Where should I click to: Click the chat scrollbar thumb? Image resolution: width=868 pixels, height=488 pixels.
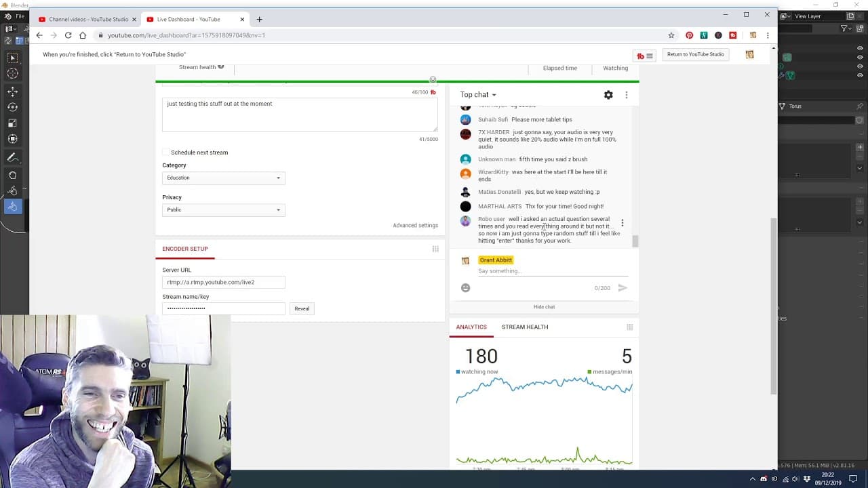coord(635,241)
